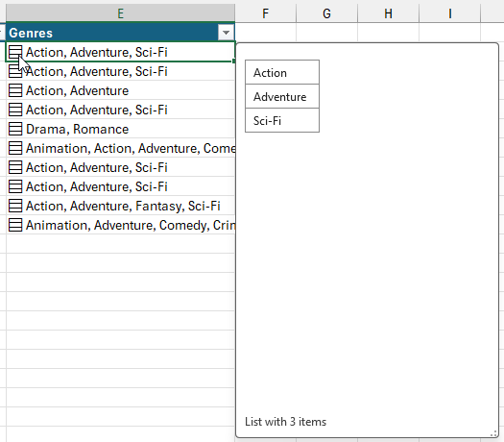Viewport: 504px width, 442px height.
Task: Select the Animation, Adventure, Comedy cell
Action: [121, 225]
